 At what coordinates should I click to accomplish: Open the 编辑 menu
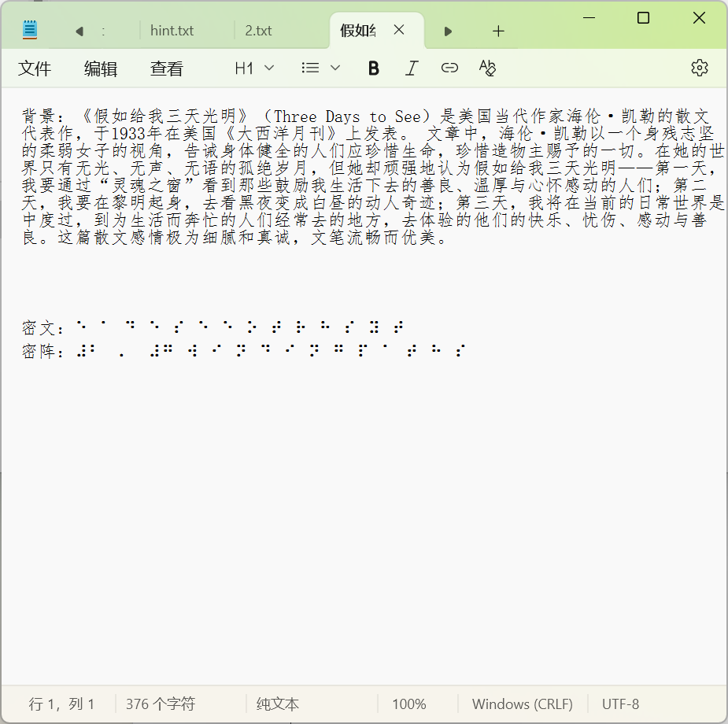point(101,69)
